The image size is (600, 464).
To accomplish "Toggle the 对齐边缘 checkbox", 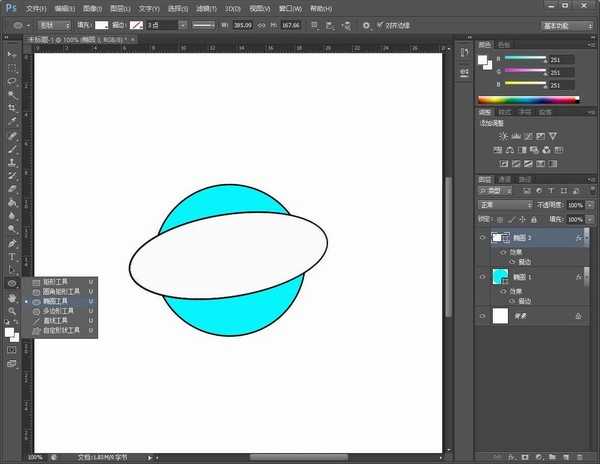I will 379,25.
